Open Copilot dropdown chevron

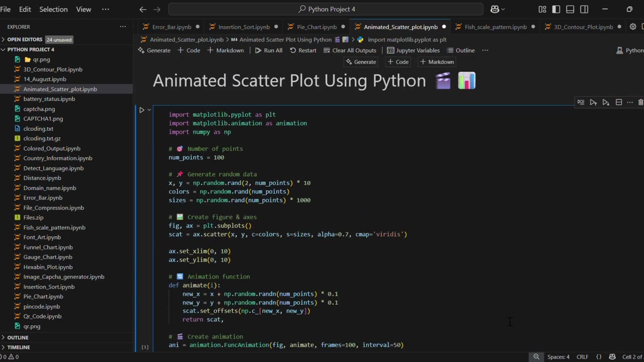click(503, 9)
